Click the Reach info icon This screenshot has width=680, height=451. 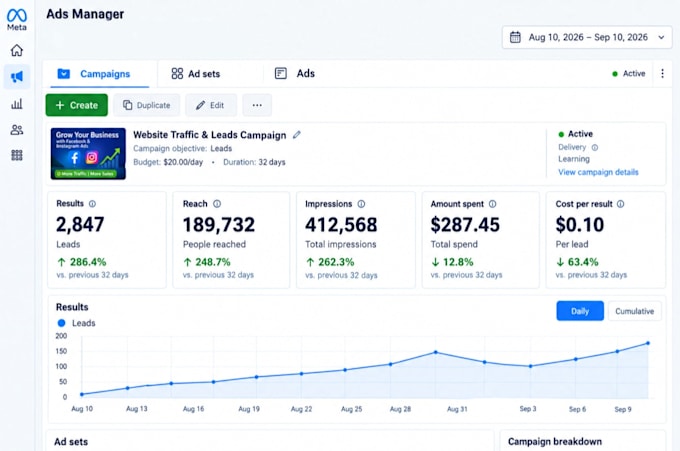pos(217,204)
